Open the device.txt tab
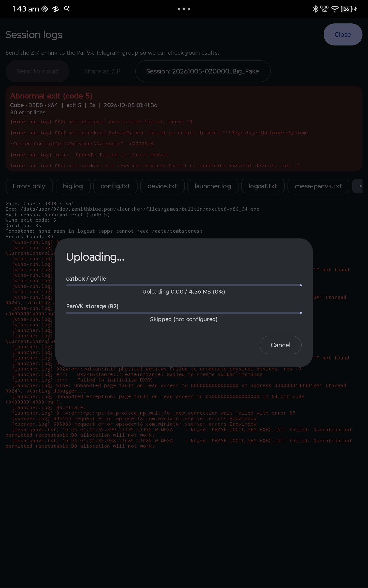The width and height of the screenshot is (368, 588). [x=162, y=186]
